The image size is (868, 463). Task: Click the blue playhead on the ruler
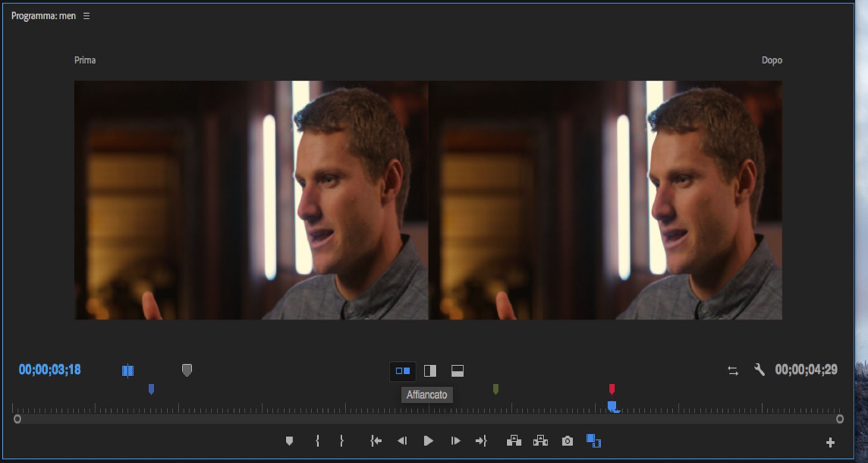point(613,407)
